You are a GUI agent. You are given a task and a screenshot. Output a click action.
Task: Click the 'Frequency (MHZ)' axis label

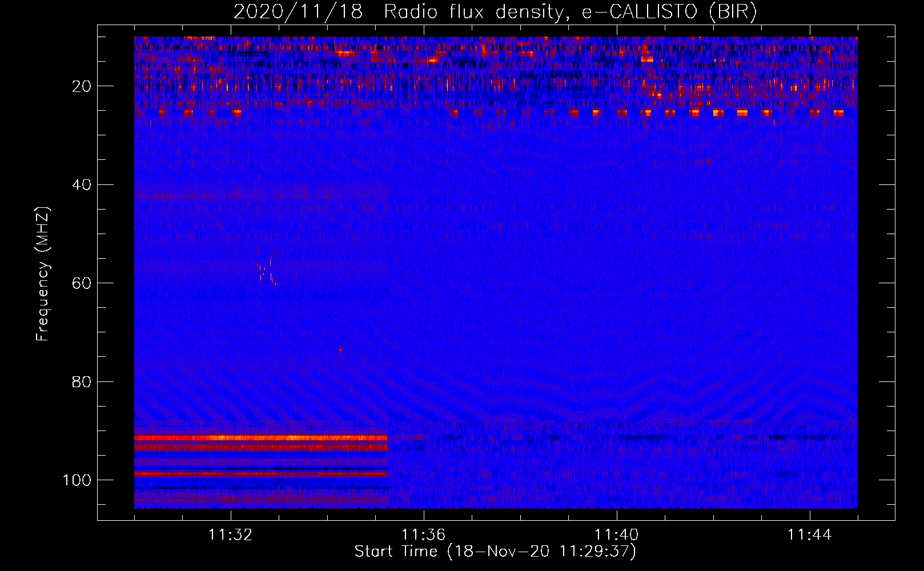tap(43, 274)
